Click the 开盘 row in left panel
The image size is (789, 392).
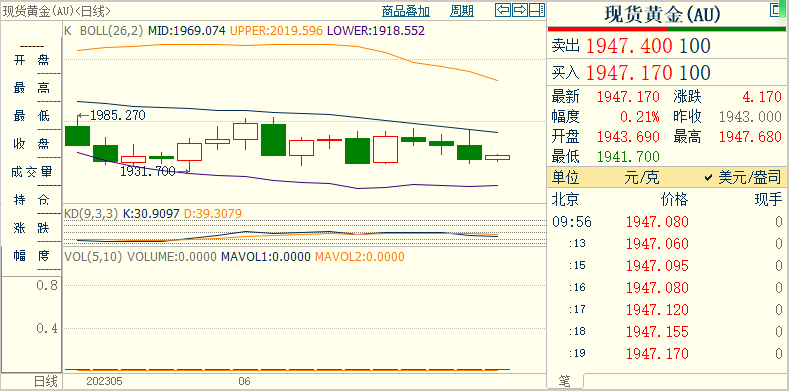[x=31, y=60]
